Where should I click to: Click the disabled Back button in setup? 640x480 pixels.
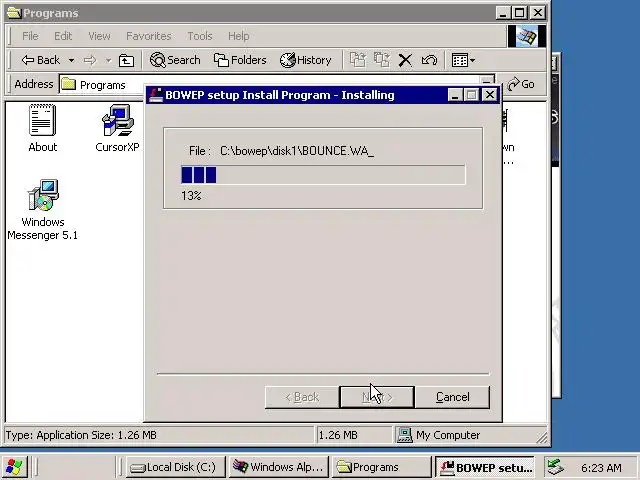pyautogui.click(x=302, y=397)
